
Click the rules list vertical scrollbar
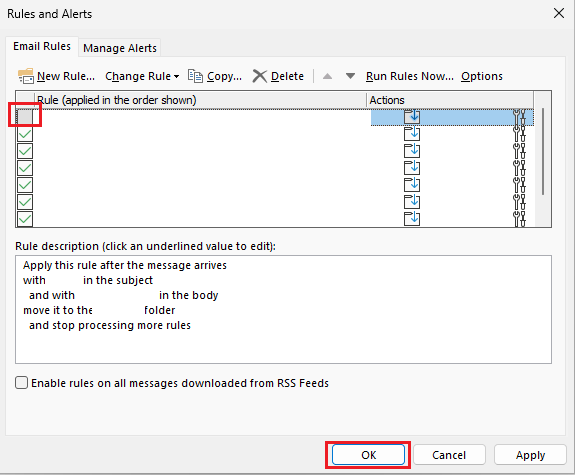tap(543, 151)
